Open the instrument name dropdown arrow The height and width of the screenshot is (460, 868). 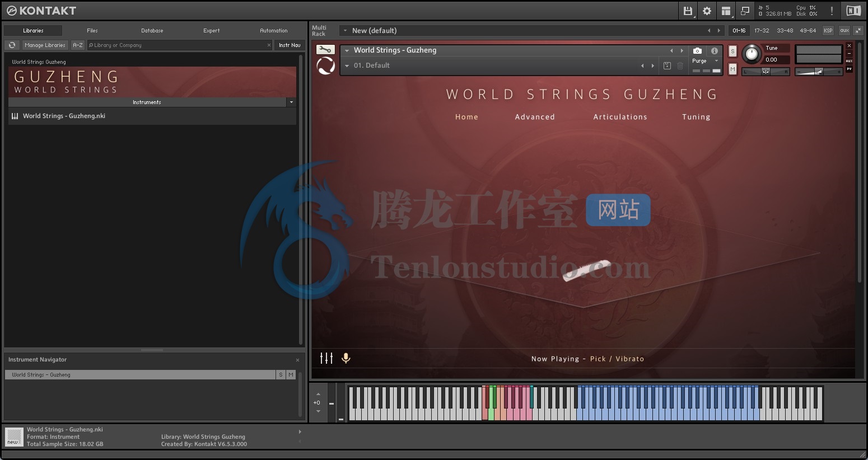click(x=347, y=50)
